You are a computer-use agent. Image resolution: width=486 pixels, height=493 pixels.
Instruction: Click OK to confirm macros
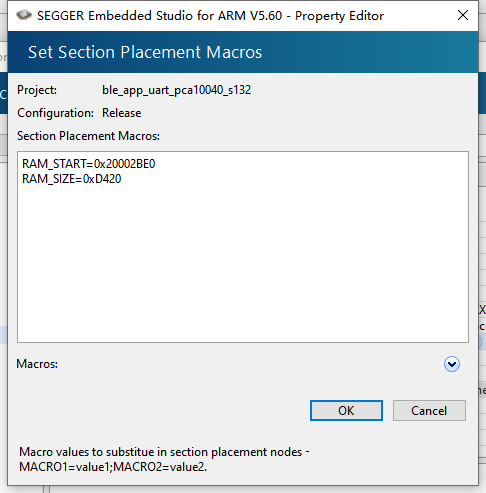(x=346, y=410)
